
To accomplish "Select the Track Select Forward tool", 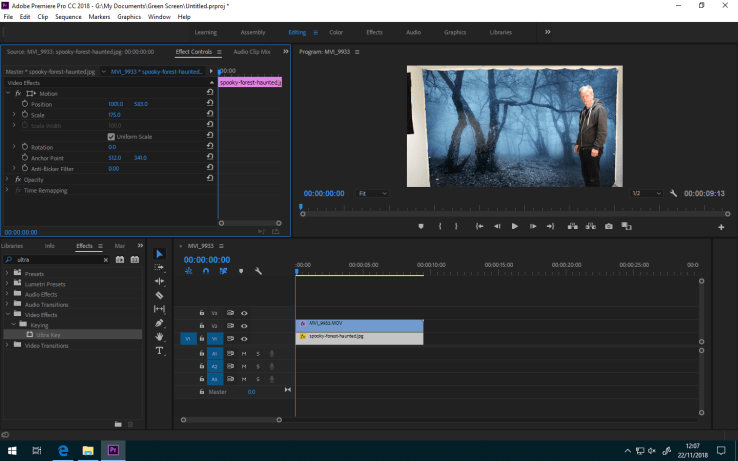I will click(x=159, y=267).
